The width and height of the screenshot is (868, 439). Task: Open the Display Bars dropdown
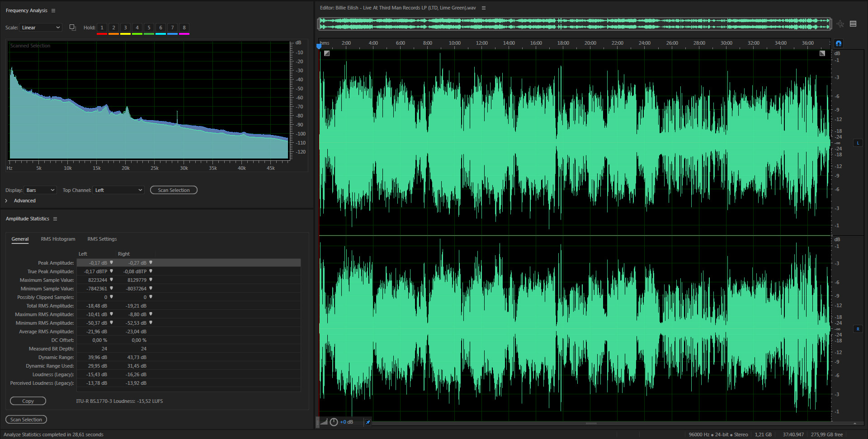(40, 190)
